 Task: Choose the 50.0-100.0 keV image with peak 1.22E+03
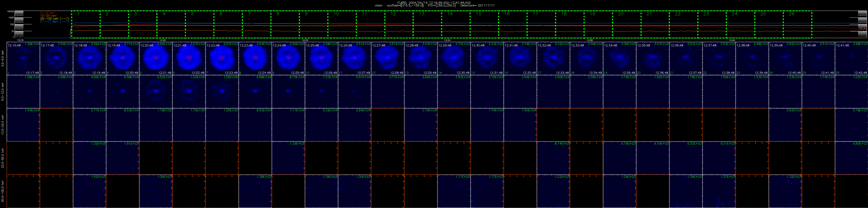(x=553, y=191)
